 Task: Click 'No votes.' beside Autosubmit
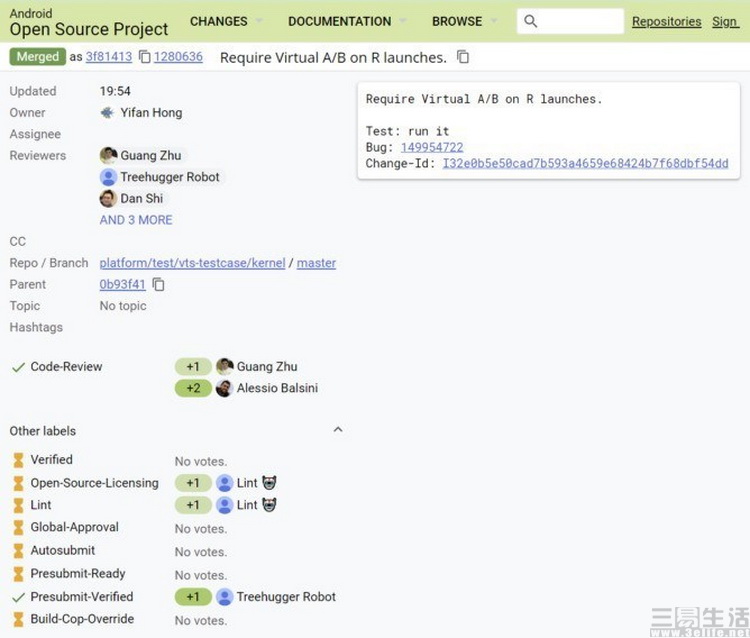201,552
